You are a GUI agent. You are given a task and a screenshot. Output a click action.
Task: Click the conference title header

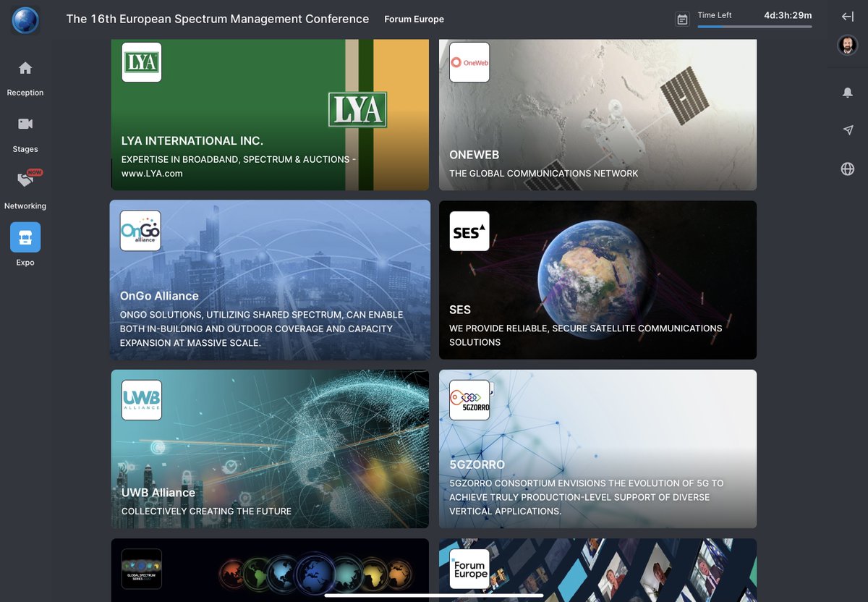218,19
